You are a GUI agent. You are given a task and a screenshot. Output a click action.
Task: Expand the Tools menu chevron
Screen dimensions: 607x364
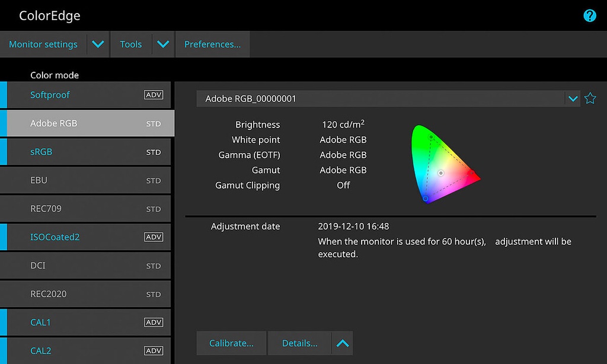pyautogui.click(x=163, y=44)
